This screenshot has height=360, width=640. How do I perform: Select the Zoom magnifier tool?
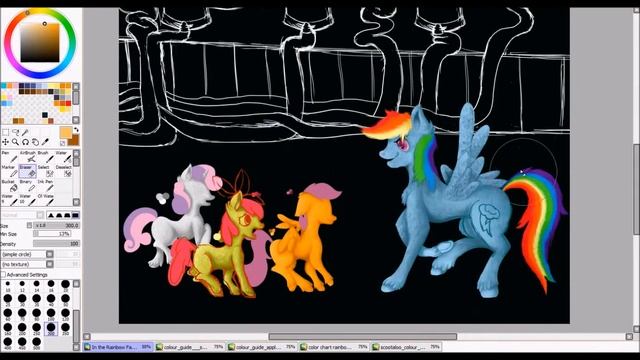pos(16,142)
